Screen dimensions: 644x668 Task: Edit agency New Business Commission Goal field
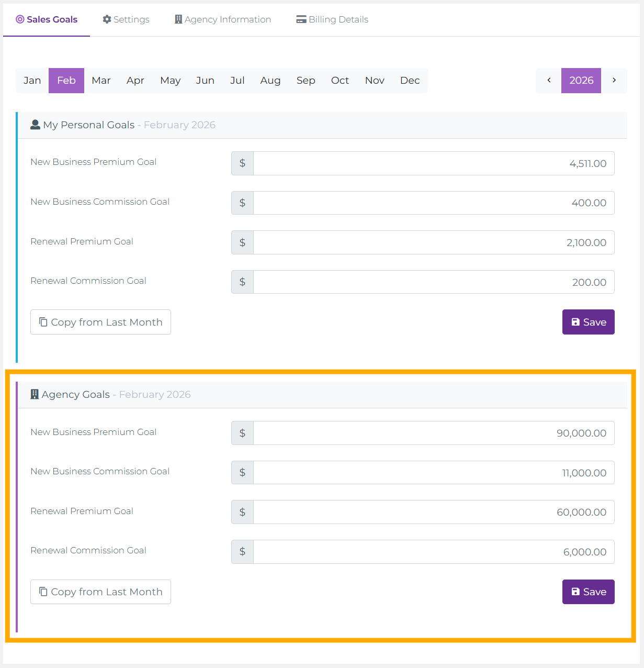coord(433,473)
